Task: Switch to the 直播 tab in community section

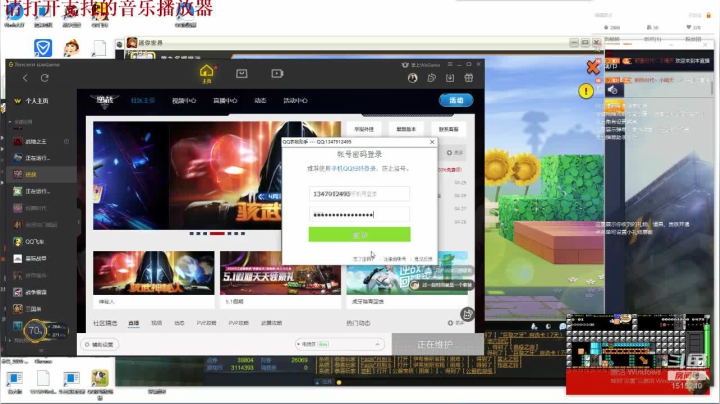Action: click(x=134, y=323)
